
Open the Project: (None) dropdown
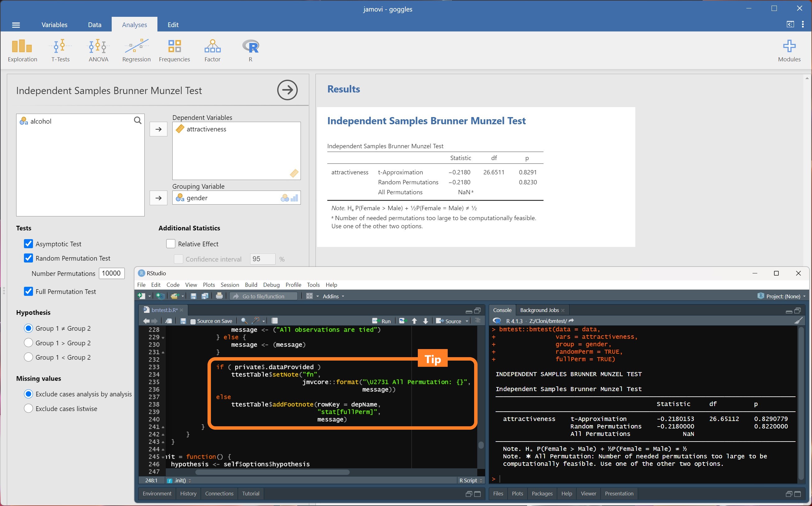point(781,296)
